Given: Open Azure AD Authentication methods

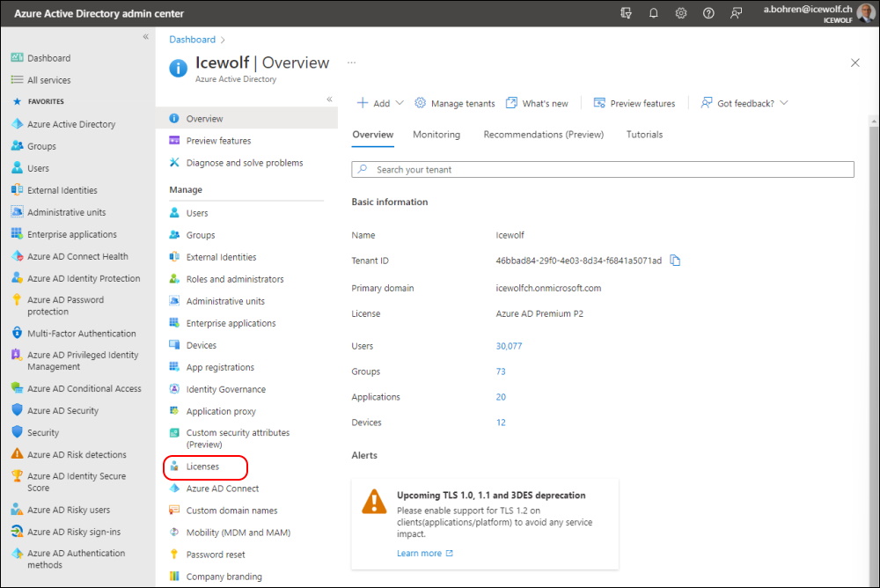Looking at the screenshot, I should (x=77, y=559).
